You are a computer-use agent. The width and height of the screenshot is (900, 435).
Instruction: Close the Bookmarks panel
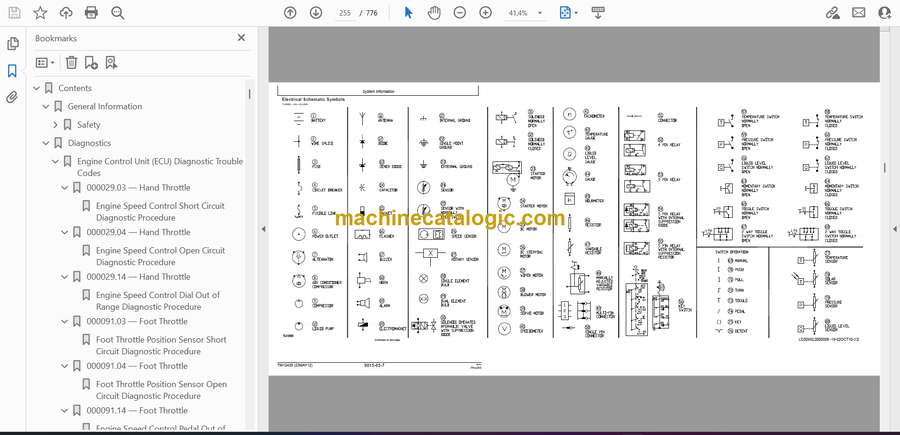241,38
